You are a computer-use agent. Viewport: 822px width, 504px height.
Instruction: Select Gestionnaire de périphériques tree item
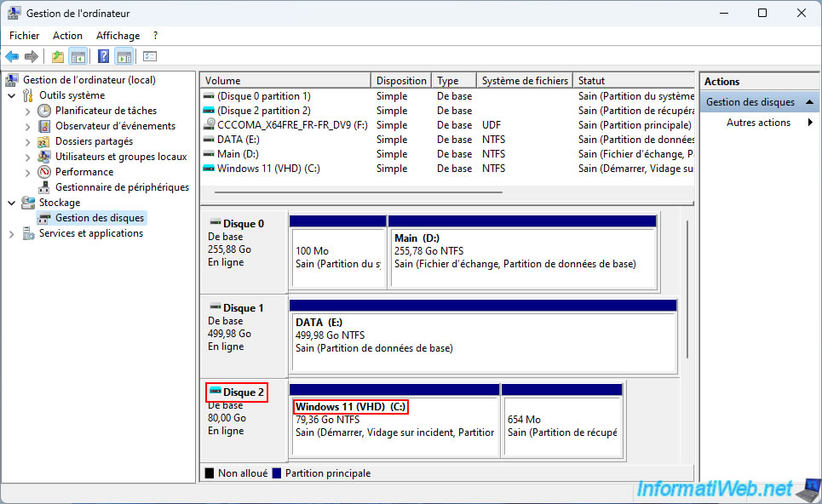(122, 187)
